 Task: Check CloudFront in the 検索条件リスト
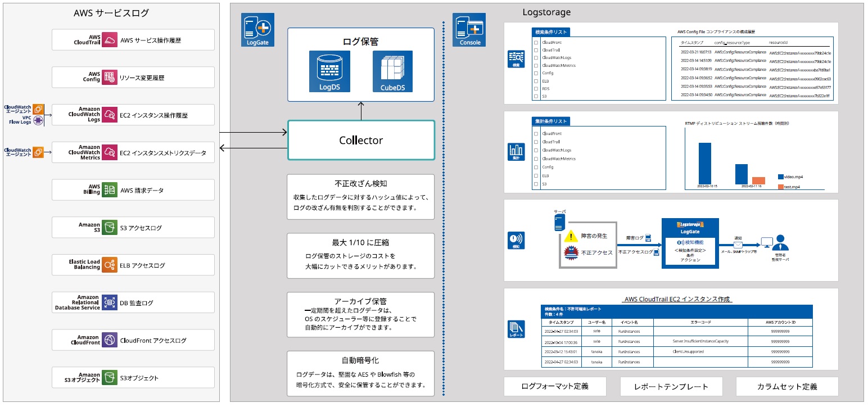tap(536, 43)
